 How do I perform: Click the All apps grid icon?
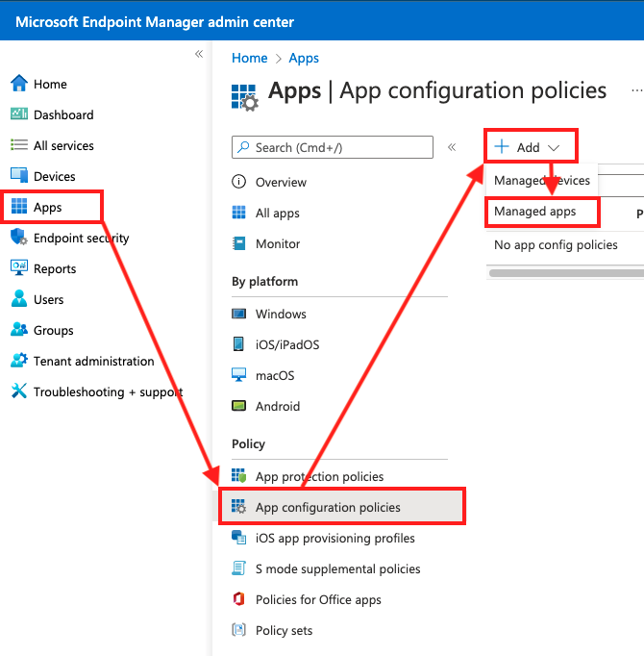tap(238, 213)
